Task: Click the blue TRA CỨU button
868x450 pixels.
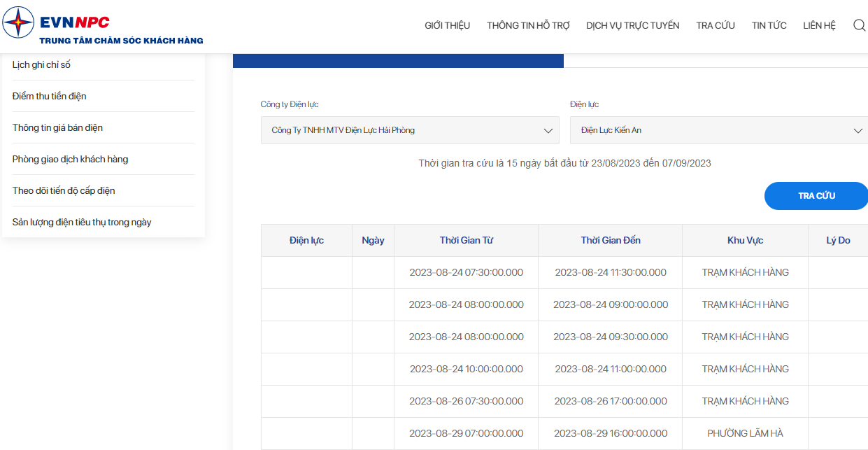Action: pos(816,196)
